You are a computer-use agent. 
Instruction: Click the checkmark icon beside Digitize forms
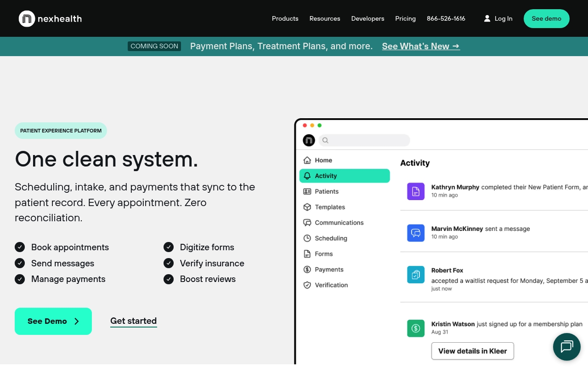tap(169, 247)
